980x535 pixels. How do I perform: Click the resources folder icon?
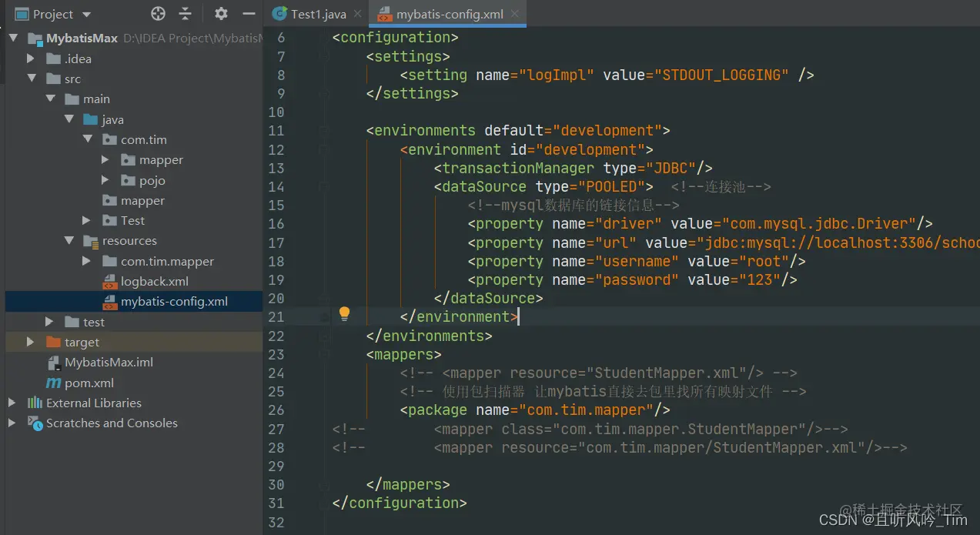click(91, 241)
